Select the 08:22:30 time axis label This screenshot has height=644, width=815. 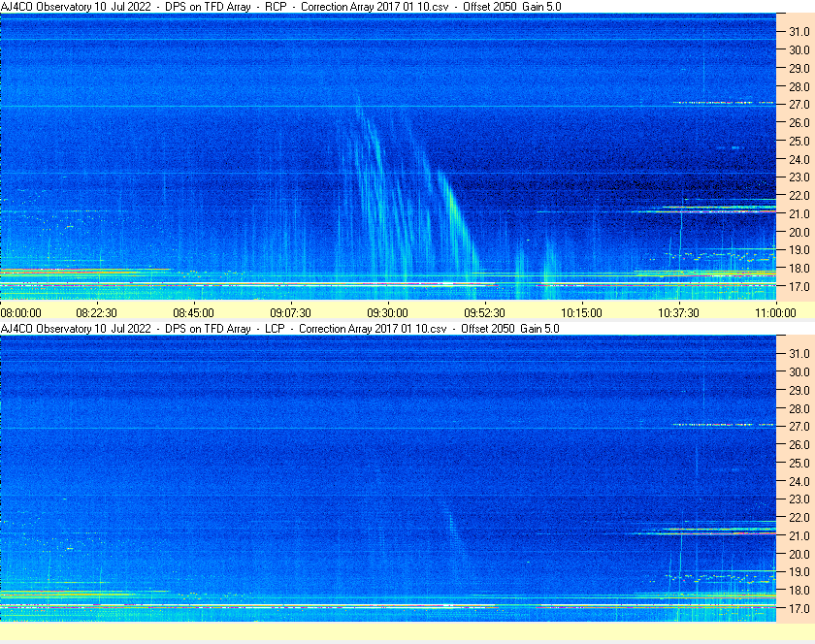pyautogui.click(x=97, y=313)
